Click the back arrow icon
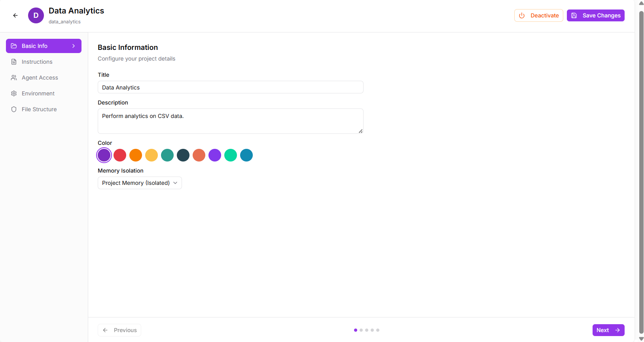 [15, 15]
